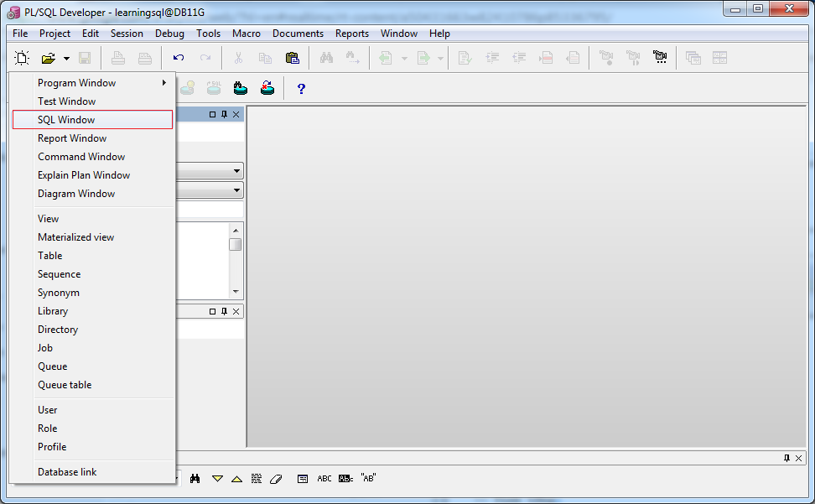Close the bottom search bar

pos(799,458)
